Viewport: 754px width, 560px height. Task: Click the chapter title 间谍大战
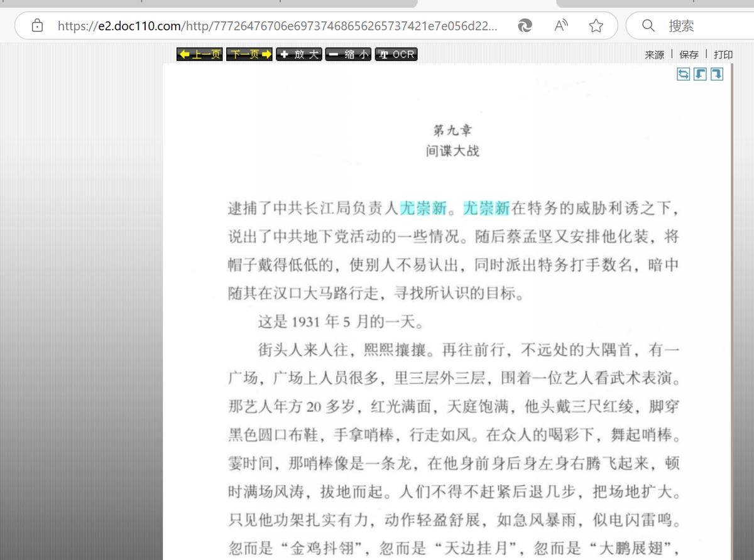pyautogui.click(x=452, y=151)
